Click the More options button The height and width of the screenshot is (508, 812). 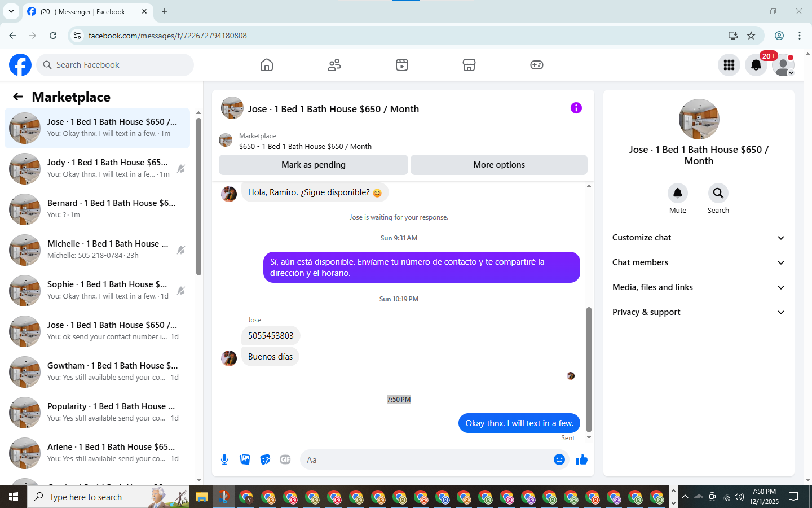point(499,165)
